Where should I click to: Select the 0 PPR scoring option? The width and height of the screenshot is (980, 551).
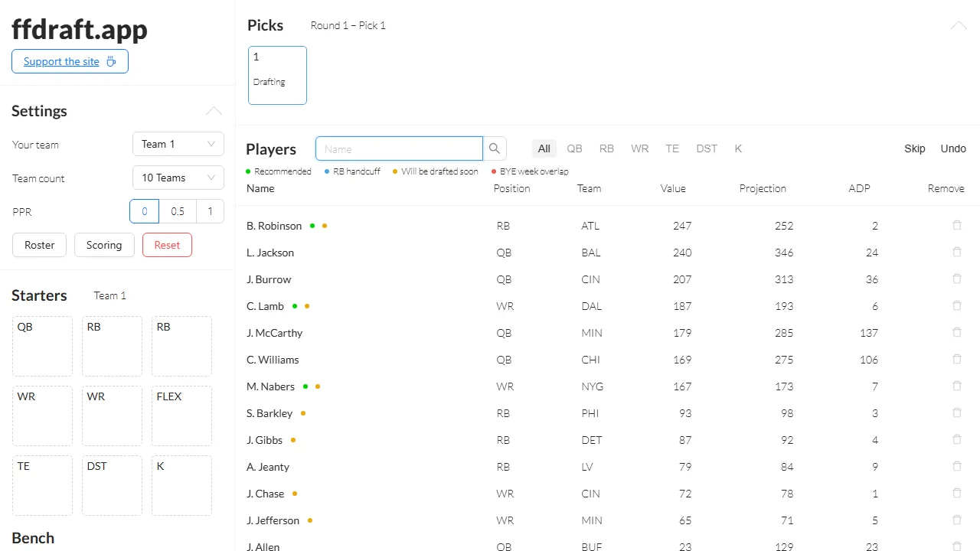(144, 211)
